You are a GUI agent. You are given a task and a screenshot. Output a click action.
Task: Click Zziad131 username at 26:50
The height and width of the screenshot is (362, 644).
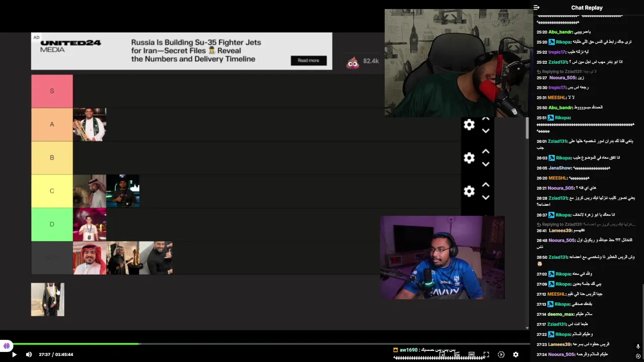(x=558, y=257)
